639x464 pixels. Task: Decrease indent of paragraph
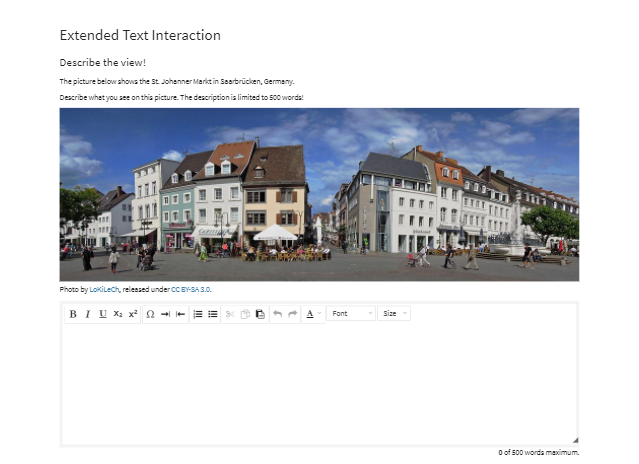pyautogui.click(x=181, y=314)
